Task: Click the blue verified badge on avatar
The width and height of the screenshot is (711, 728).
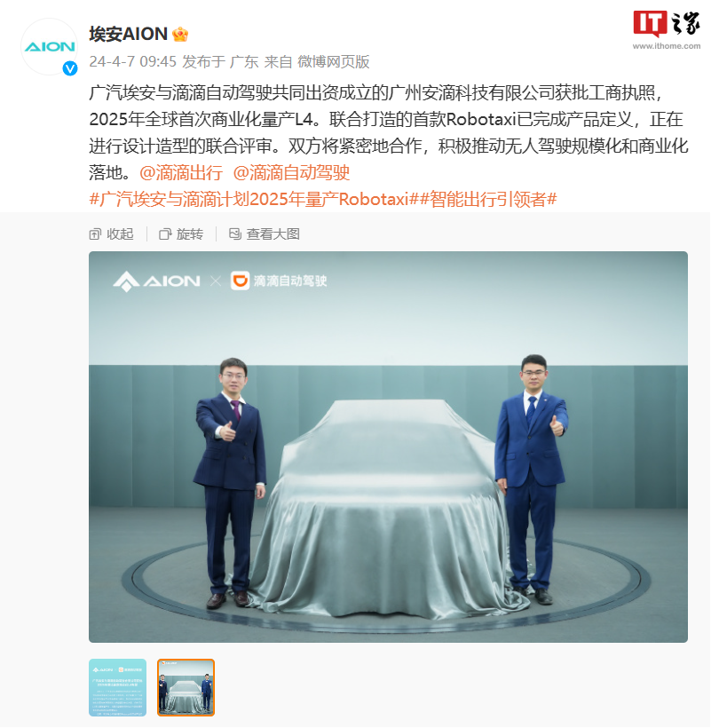Action: [70, 68]
